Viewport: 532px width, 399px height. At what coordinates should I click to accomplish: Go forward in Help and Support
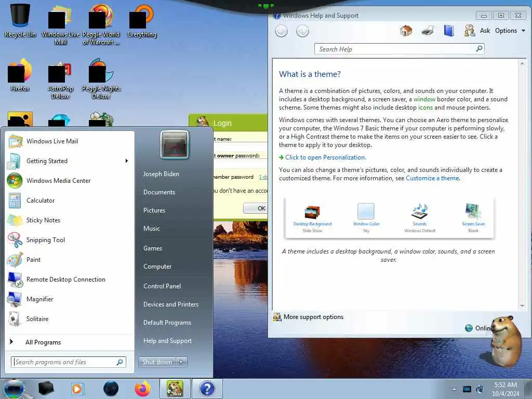point(302,31)
